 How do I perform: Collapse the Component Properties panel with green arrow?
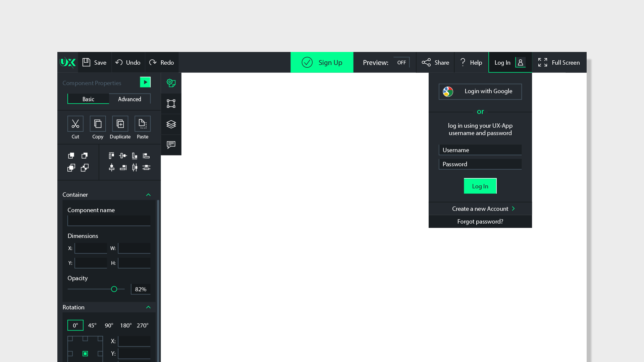coord(145,82)
